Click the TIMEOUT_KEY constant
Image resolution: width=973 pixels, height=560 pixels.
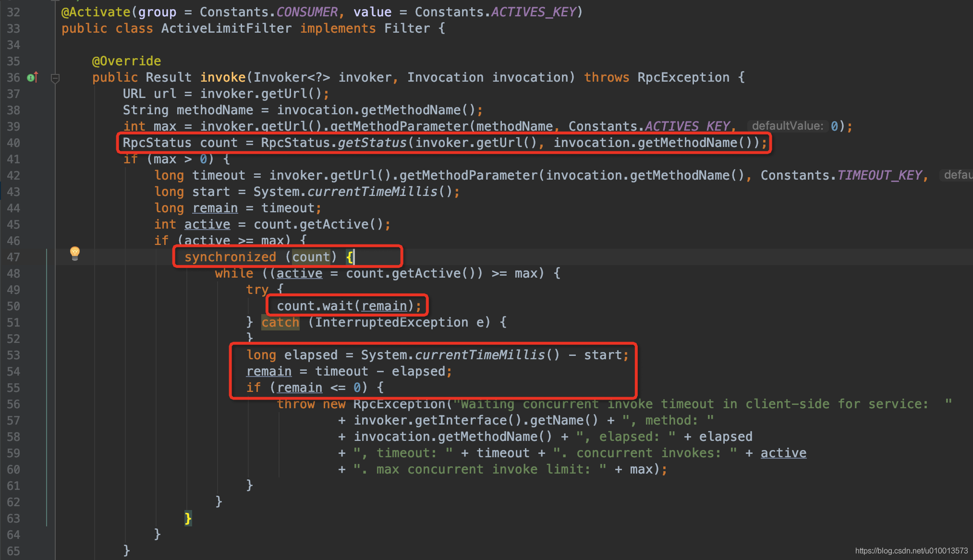click(x=879, y=175)
